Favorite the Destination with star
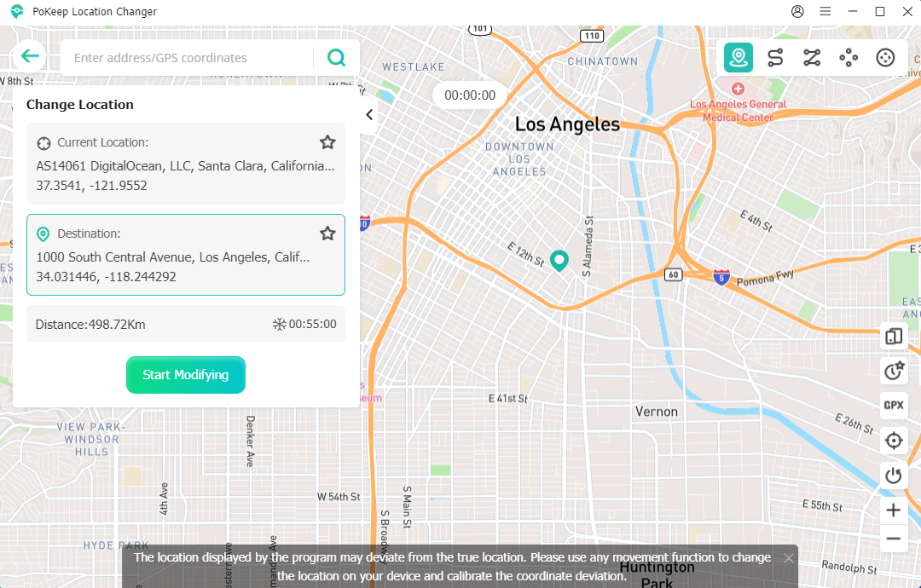Image resolution: width=921 pixels, height=588 pixels. (x=327, y=233)
